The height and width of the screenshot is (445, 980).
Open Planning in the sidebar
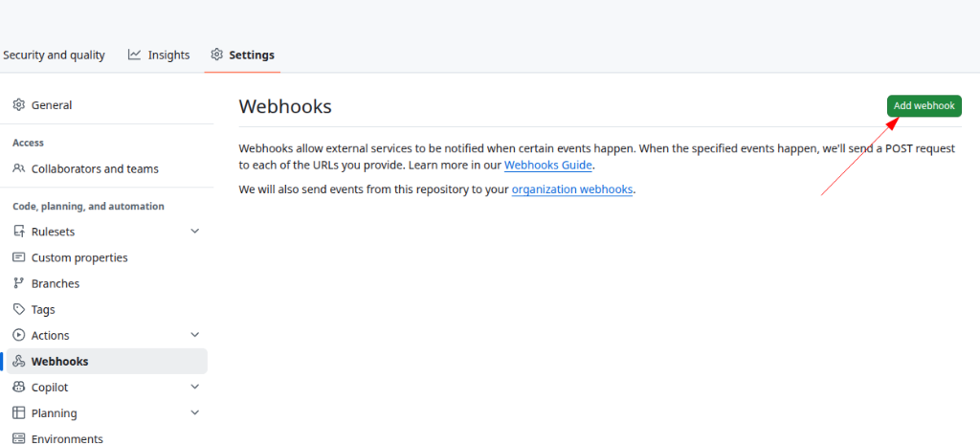click(x=106, y=413)
